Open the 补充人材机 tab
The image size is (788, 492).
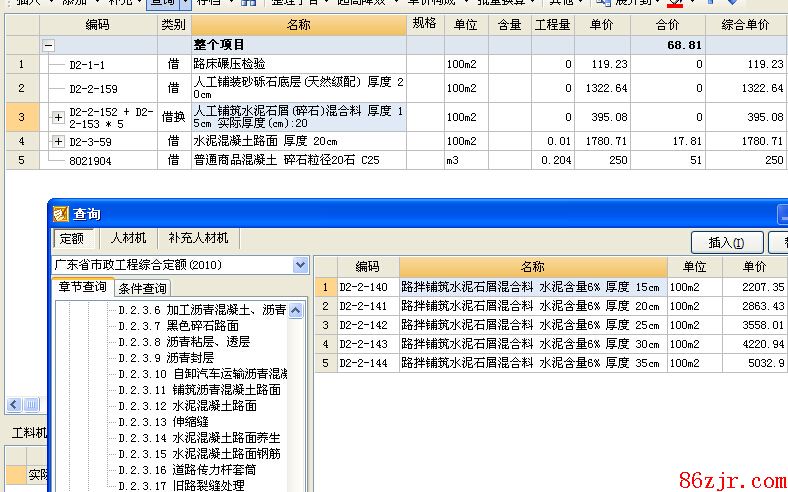(198, 238)
